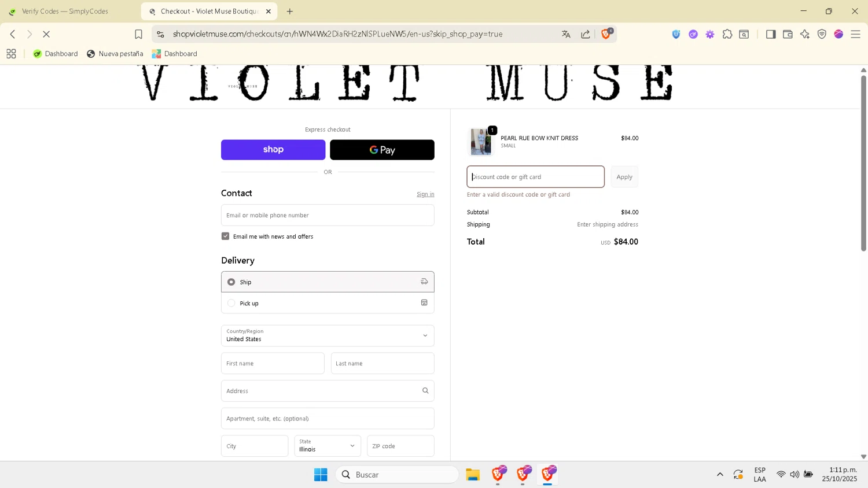
Task: Click the Pearl Rue Bow Knit Dress thumbnail
Action: (x=481, y=142)
